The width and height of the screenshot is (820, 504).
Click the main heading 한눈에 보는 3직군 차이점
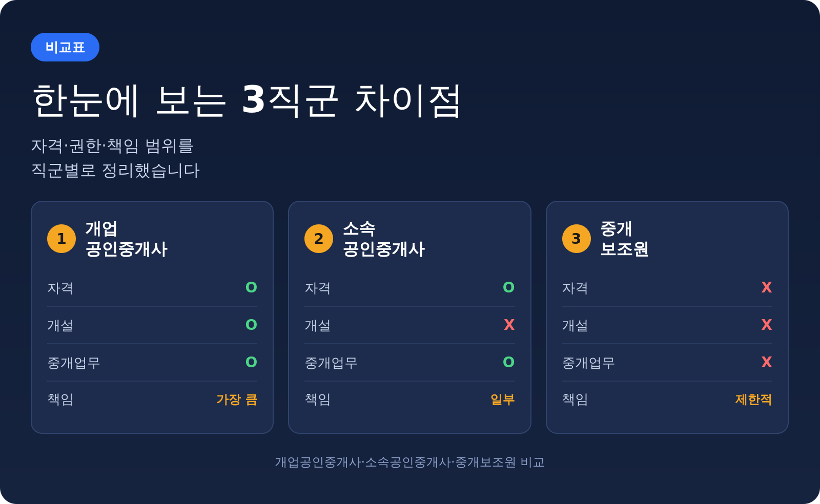coord(247,100)
